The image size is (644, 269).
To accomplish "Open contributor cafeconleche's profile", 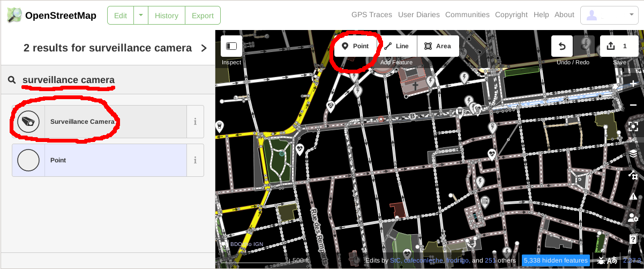I will [423, 260].
